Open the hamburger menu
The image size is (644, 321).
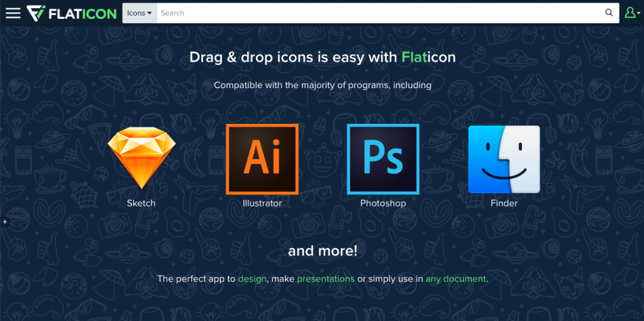point(13,13)
